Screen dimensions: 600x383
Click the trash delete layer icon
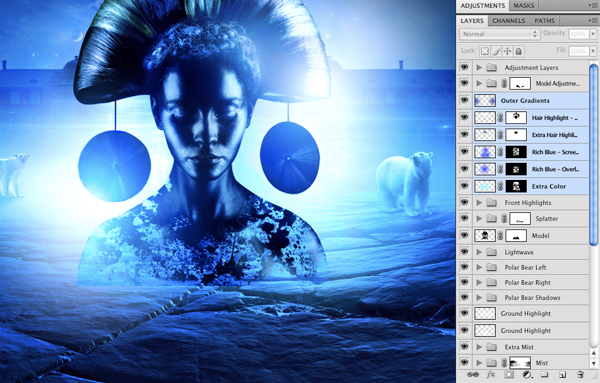click(x=580, y=375)
